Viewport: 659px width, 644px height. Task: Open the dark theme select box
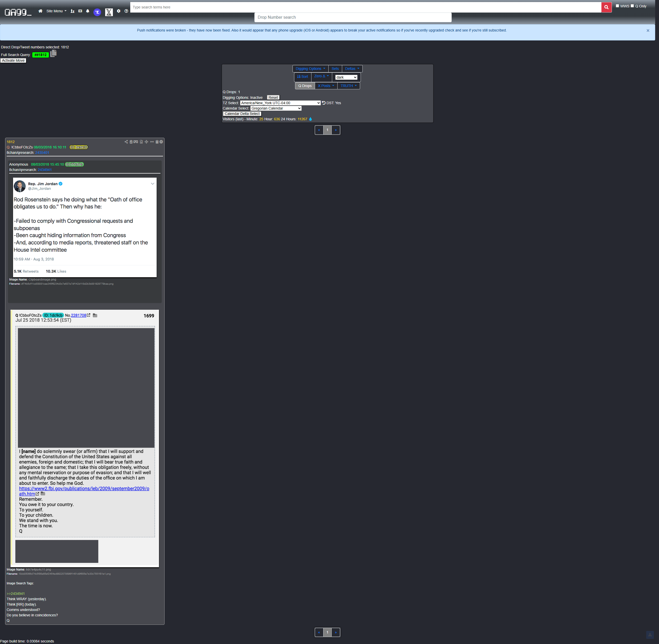click(x=346, y=77)
